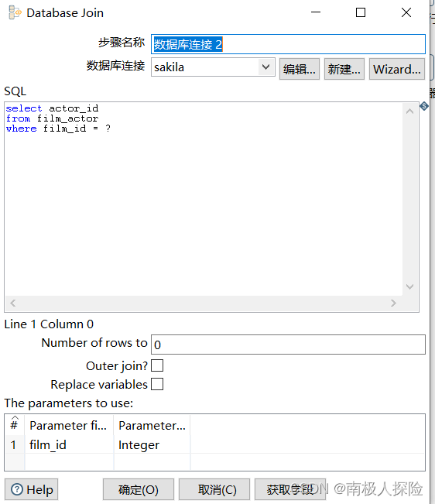Click the Database Join window icon
Image resolution: width=435 pixels, height=504 pixels.
coord(15,13)
